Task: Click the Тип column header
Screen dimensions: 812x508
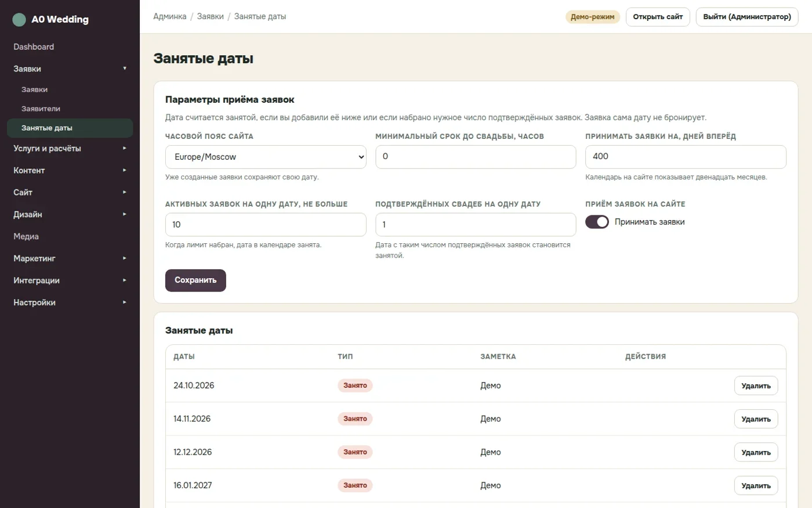Action: (x=345, y=356)
